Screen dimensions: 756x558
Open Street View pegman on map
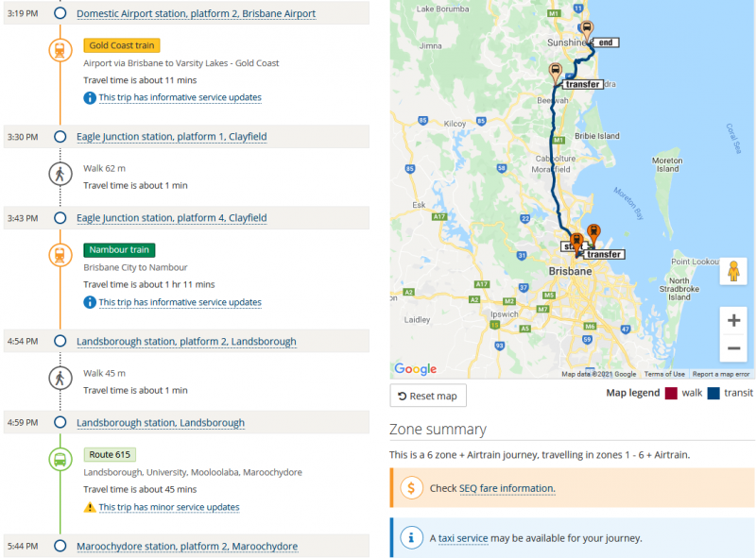tap(733, 271)
